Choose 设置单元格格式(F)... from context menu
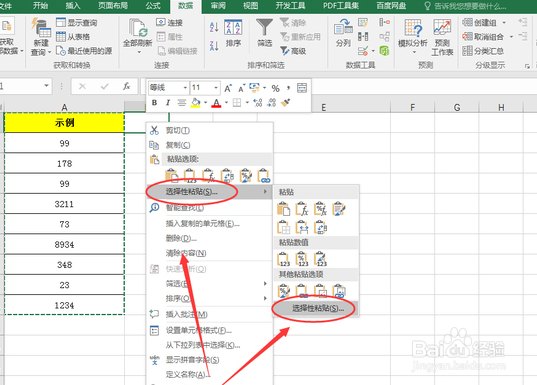This screenshot has width=537, height=385. tap(210, 330)
